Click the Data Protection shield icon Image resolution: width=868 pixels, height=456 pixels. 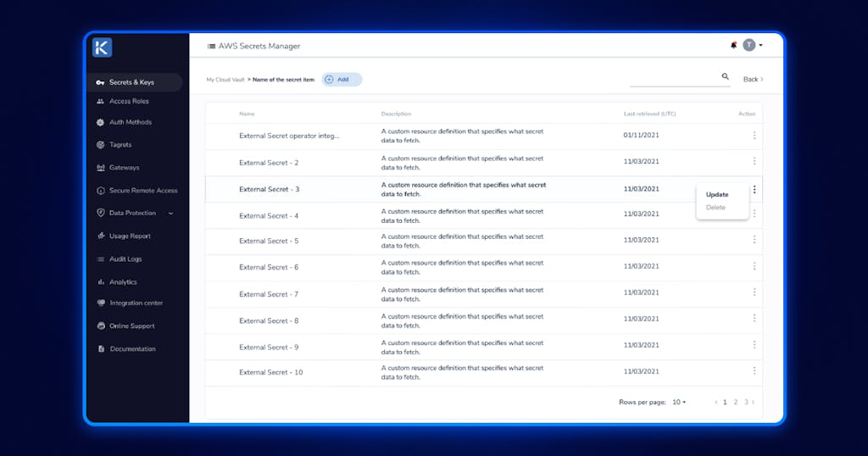[100, 213]
